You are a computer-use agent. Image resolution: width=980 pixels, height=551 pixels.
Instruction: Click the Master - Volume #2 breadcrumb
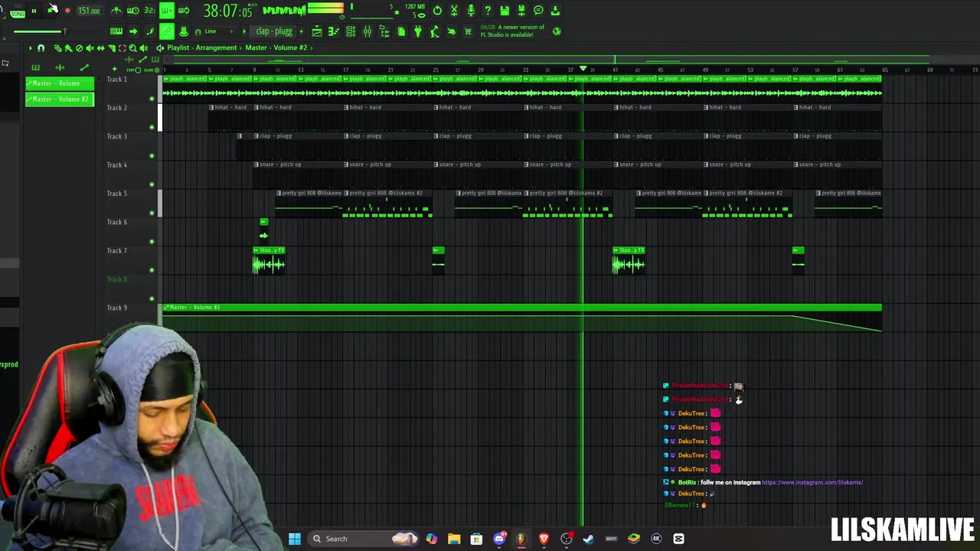click(276, 47)
